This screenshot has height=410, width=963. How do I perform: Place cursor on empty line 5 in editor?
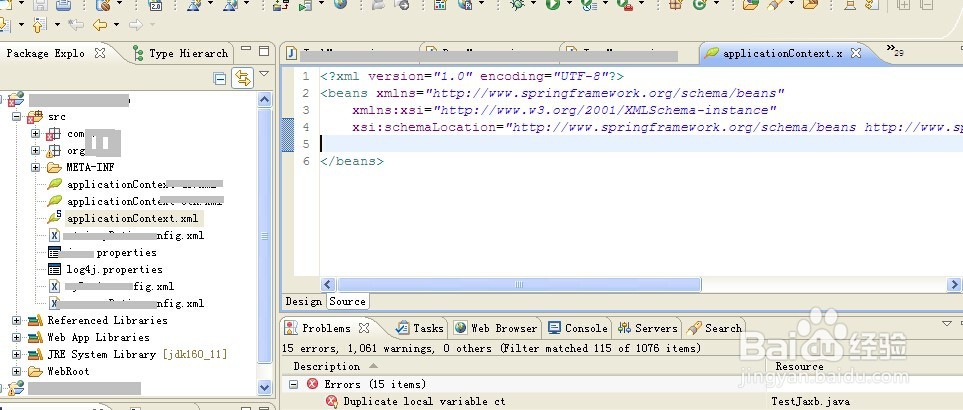click(639, 144)
